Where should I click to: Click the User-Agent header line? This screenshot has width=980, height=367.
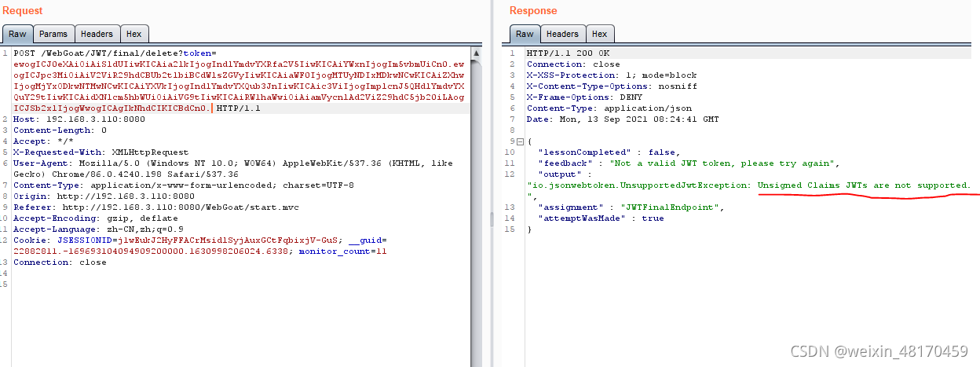232,168
